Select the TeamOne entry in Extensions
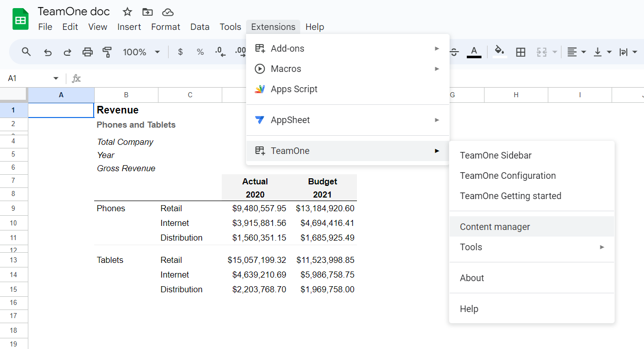Image resolution: width=644 pixels, height=349 pixels. [x=348, y=151]
